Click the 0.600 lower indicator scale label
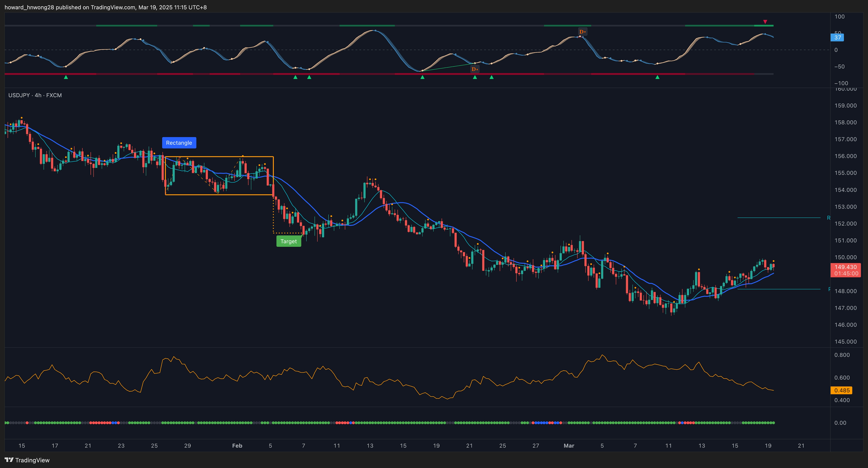The width and height of the screenshot is (868, 468). [842, 377]
